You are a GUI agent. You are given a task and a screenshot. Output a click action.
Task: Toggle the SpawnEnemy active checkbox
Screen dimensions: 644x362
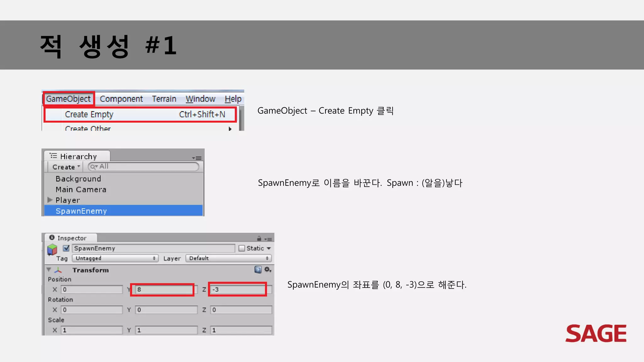(x=66, y=248)
